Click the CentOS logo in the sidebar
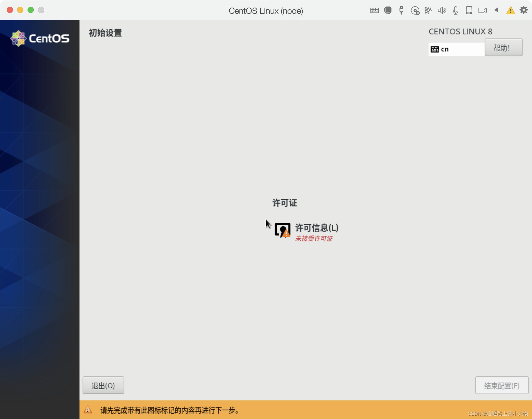The width and height of the screenshot is (532, 419). (40, 38)
